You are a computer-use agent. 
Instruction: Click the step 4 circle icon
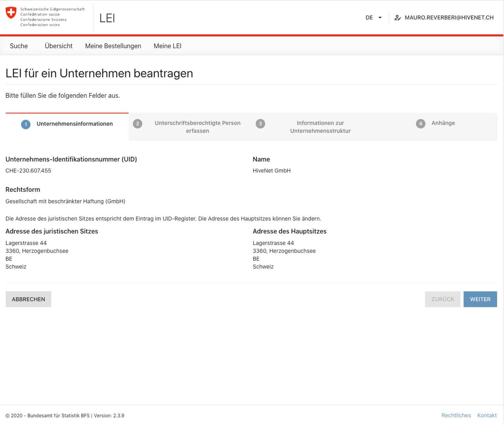point(420,124)
